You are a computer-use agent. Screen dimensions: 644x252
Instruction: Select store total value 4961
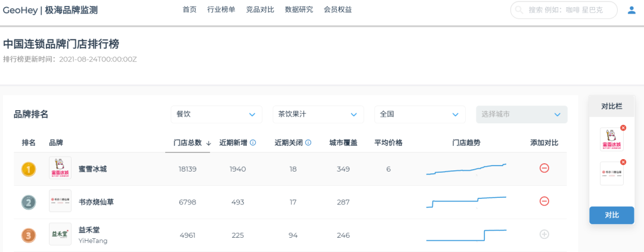click(188, 235)
